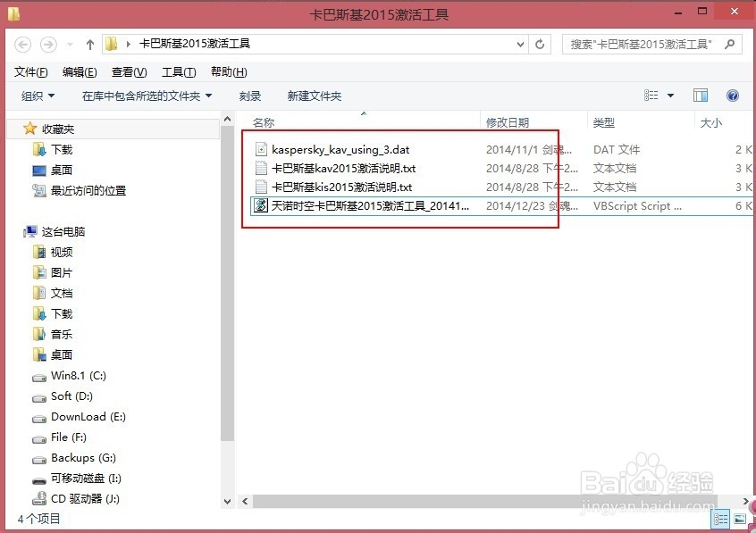Screen dimensions: 756x533
Task: Expand the view options dropdown arrow
Action: tap(670, 96)
